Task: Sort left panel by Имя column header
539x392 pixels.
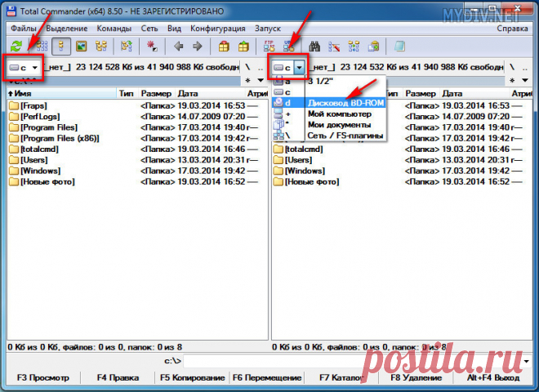Action: (62, 94)
